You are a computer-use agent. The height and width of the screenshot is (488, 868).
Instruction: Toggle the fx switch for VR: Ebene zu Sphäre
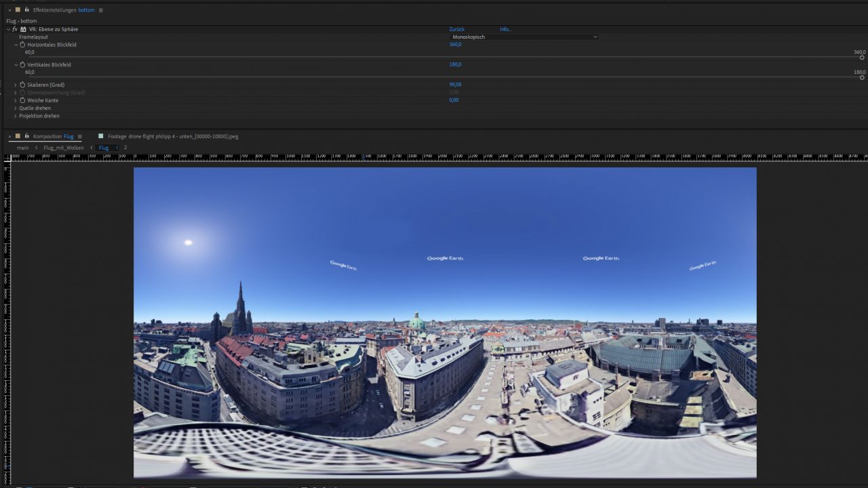tap(15, 29)
